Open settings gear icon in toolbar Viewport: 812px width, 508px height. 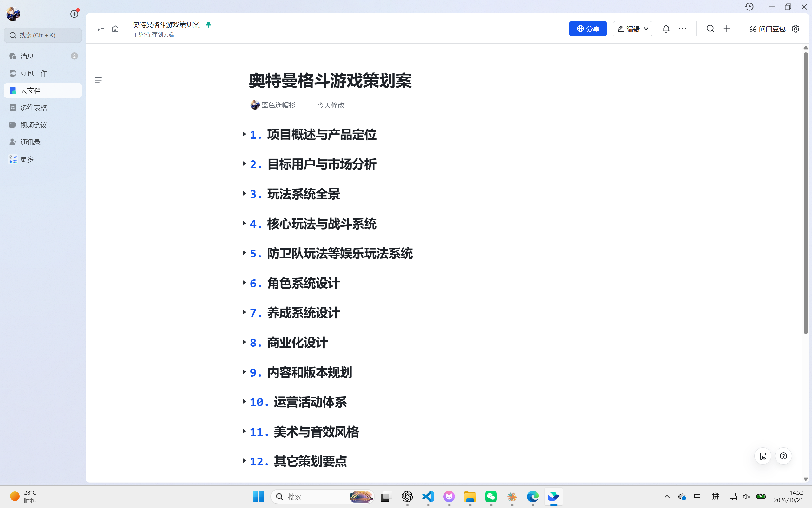point(796,29)
